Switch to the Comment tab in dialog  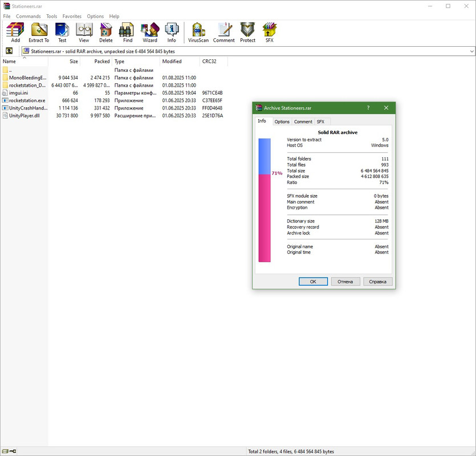303,122
